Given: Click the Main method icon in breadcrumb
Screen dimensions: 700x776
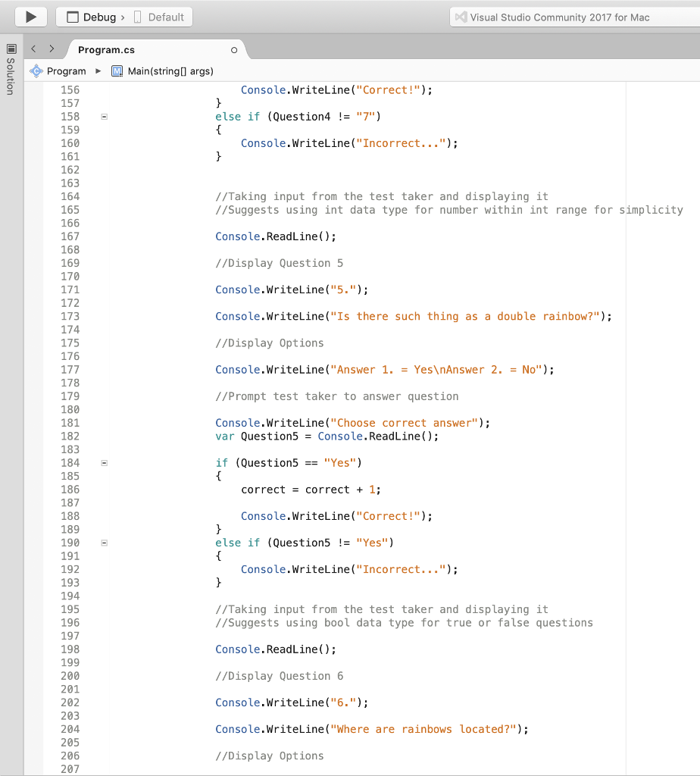Looking at the screenshot, I should [x=116, y=70].
